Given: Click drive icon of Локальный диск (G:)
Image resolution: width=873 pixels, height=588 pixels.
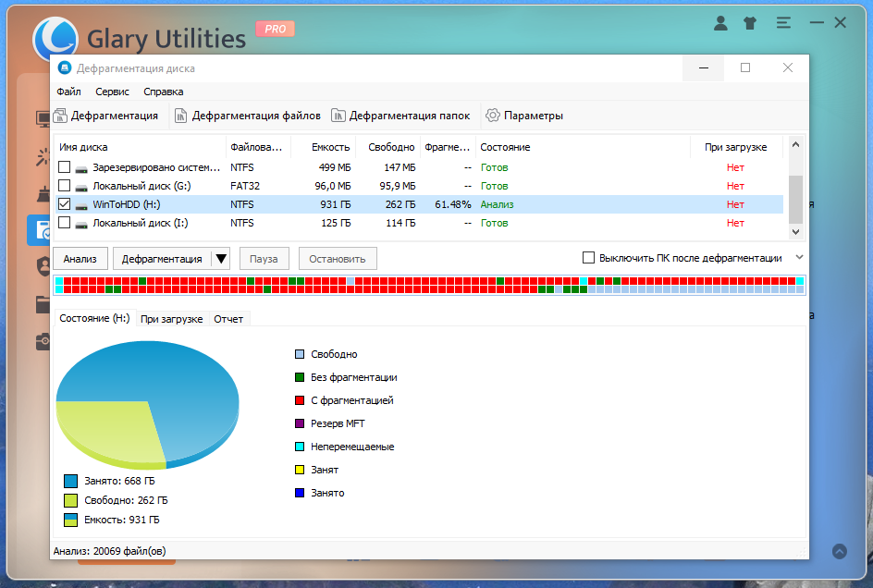Looking at the screenshot, I should pyautogui.click(x=81, y=188).
